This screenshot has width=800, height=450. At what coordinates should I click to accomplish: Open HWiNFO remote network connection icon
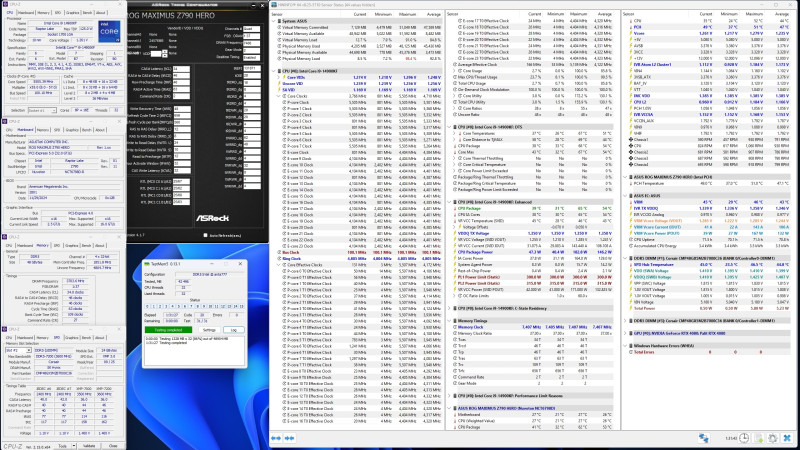(704, 438)
